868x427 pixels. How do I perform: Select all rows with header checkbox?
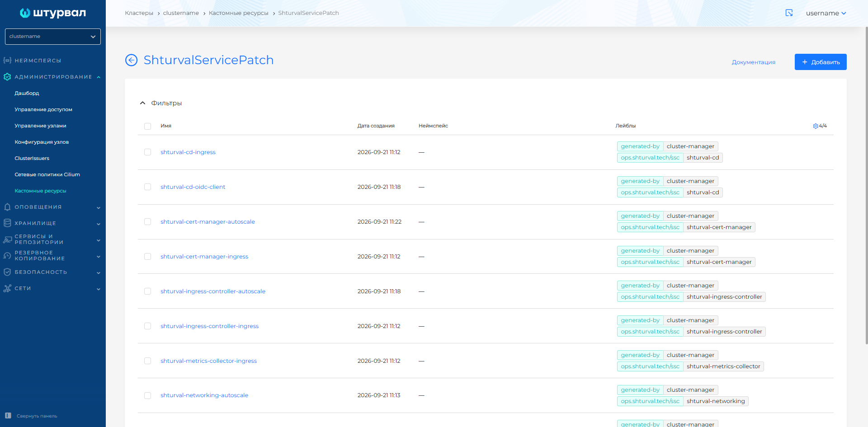pos(147,126)
